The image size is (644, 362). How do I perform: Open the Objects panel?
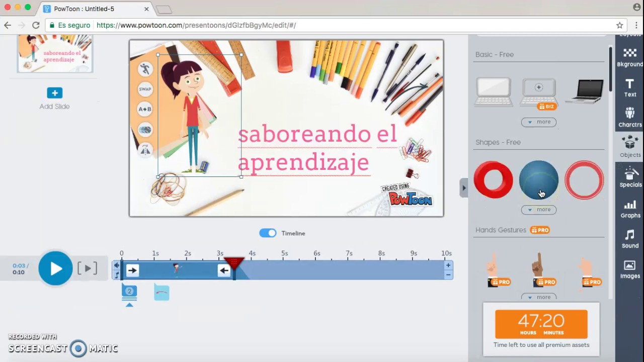tap(630, 147)
